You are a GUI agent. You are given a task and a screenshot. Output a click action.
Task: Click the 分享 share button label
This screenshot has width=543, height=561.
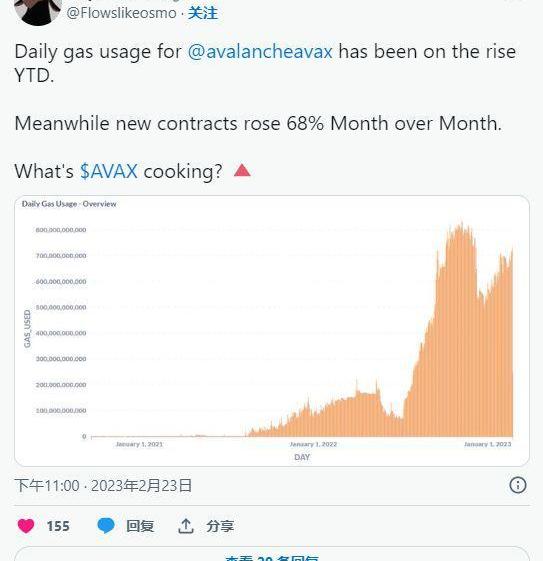[x=220, y=526]
